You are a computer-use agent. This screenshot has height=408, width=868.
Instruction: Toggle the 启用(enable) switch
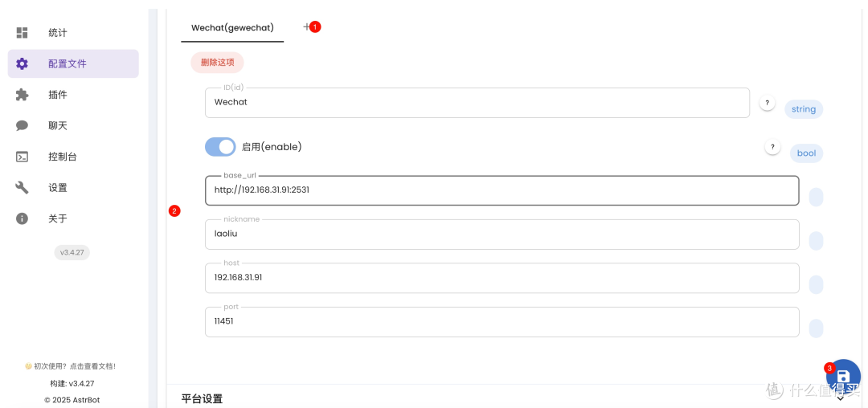coord(220,147)
